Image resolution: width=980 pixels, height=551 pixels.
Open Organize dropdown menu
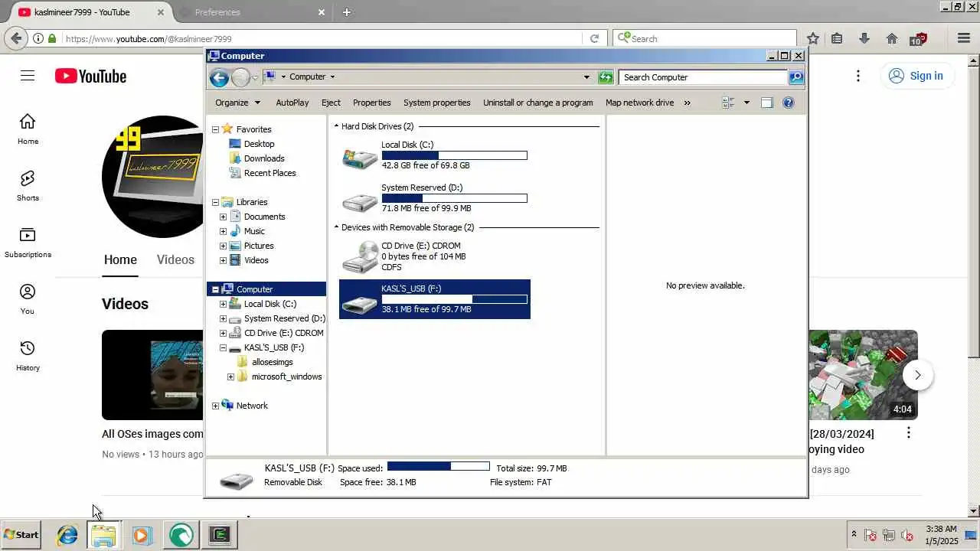click(x=237, y=103)
